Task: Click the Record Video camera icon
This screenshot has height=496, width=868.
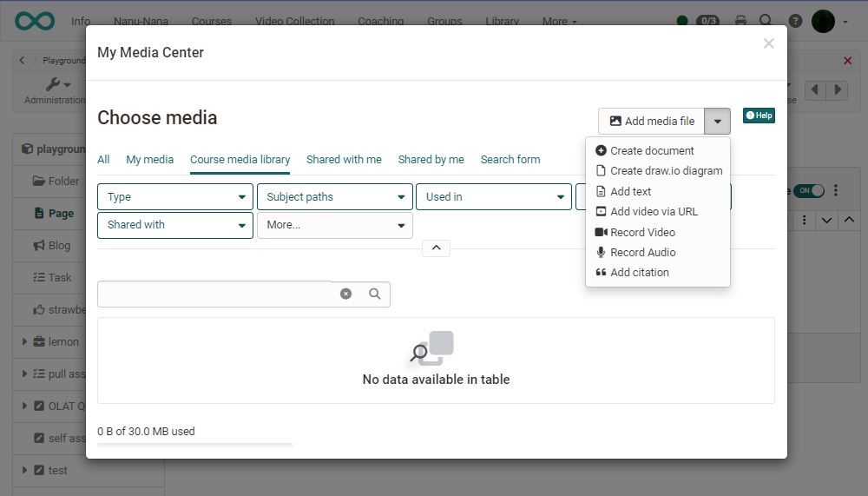Action: [x=601, y=232]
